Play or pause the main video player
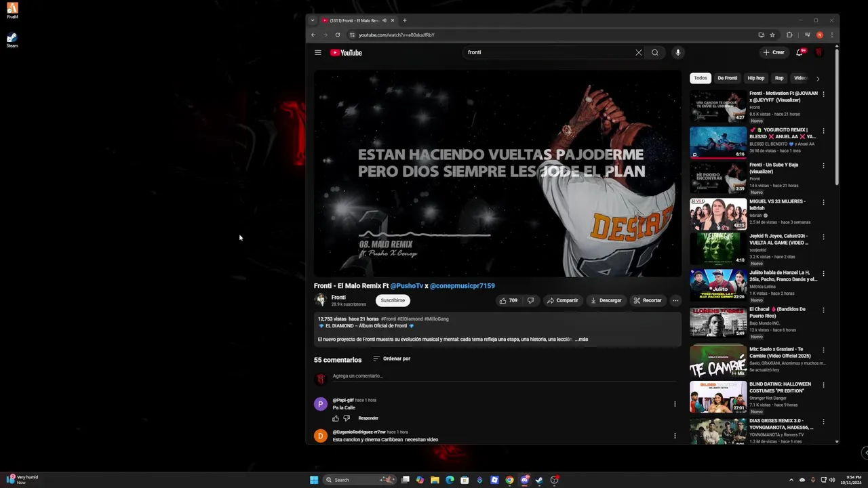Image resolution: width=868 pixels, height=488 pixels. [498, 173]
